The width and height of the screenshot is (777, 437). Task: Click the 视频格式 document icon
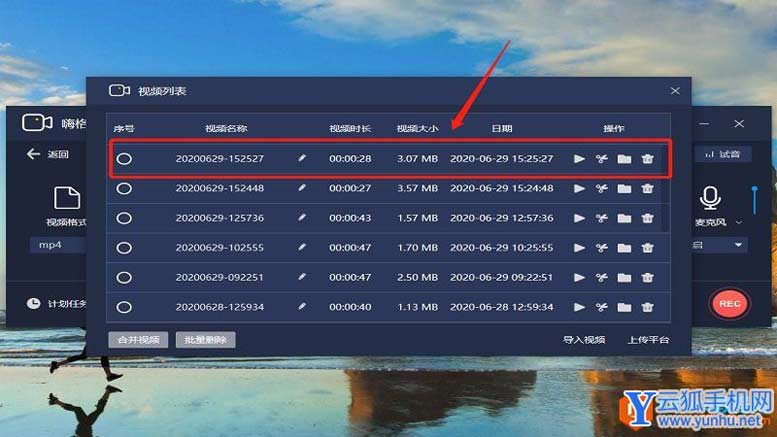pos(67,198)
